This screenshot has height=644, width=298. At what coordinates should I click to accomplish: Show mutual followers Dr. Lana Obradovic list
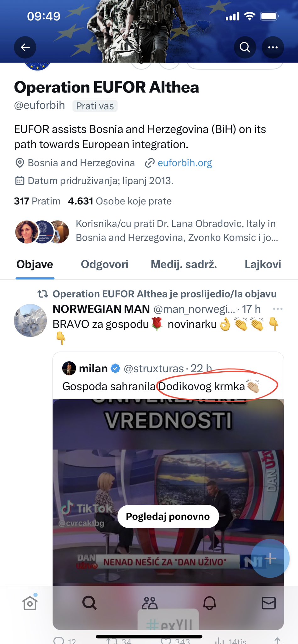coord(177,230)
